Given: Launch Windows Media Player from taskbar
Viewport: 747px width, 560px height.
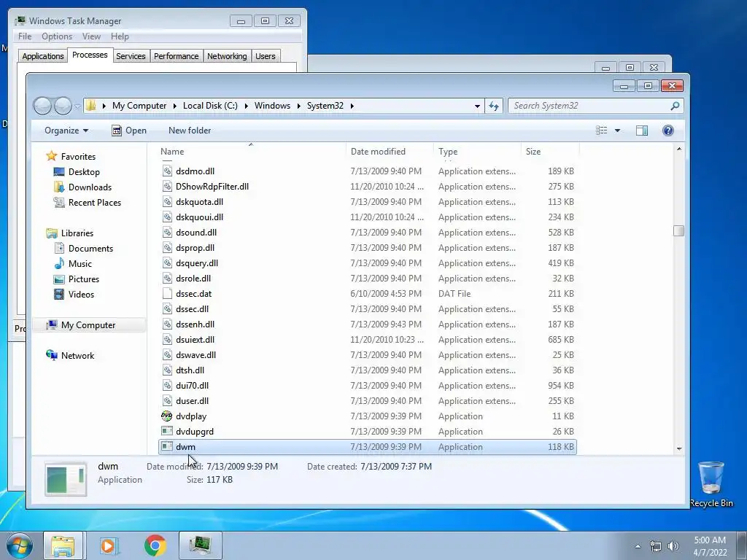Looking at the screenshot, I should tap(109, 545).
